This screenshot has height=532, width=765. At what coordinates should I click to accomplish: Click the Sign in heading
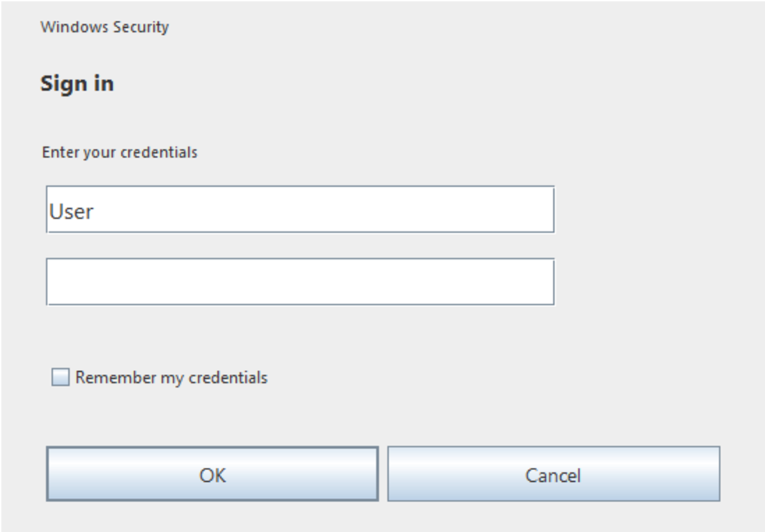coord(77,84)
